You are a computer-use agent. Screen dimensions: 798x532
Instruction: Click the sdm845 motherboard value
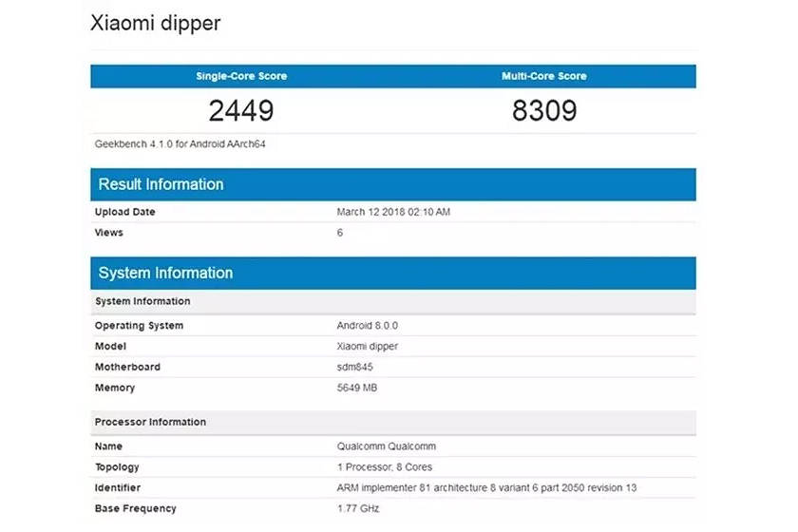tap(357, 368)
